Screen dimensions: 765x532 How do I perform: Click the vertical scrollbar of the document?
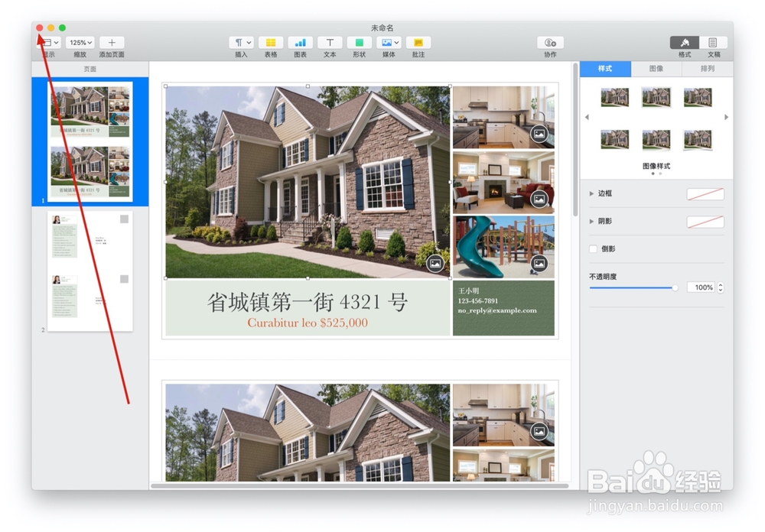575,140
